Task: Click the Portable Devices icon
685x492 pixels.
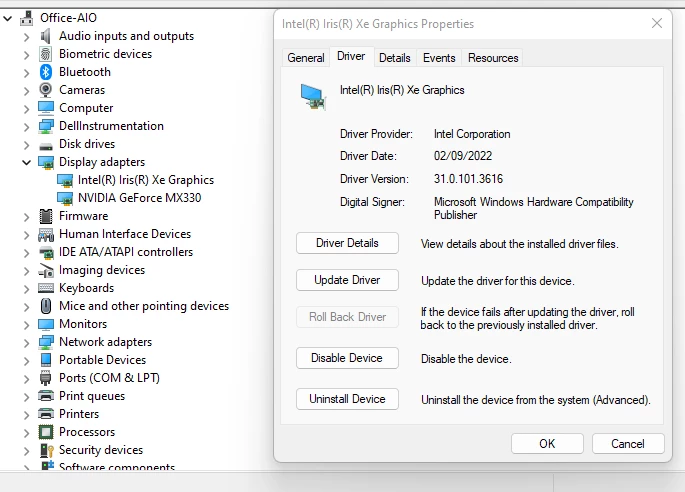Action: pyautogui.click(x=45, y=360)
